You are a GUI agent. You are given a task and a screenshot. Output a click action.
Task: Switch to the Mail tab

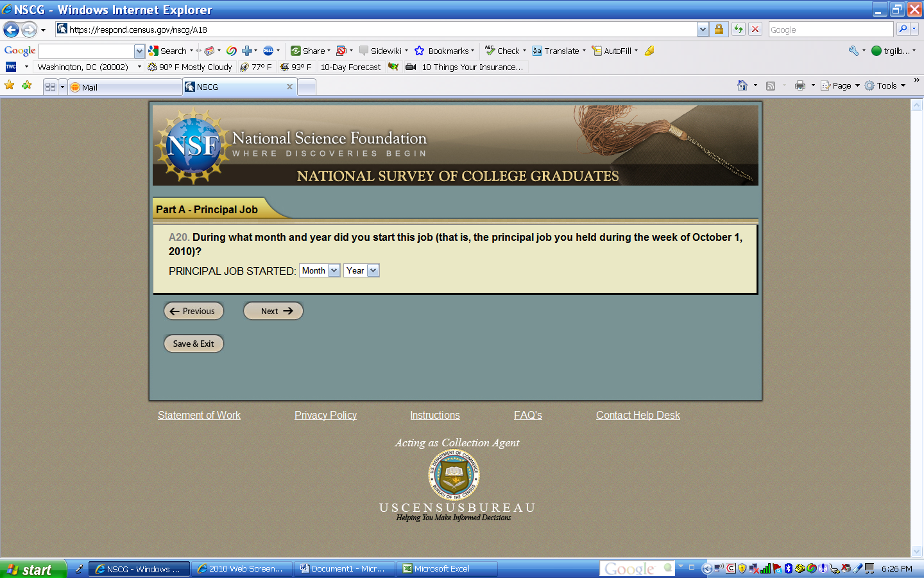pos(125,87)
